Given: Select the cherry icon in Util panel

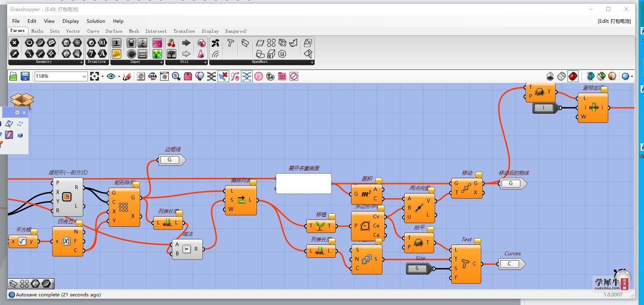Looking at the screenshot, I should [171, 43].
